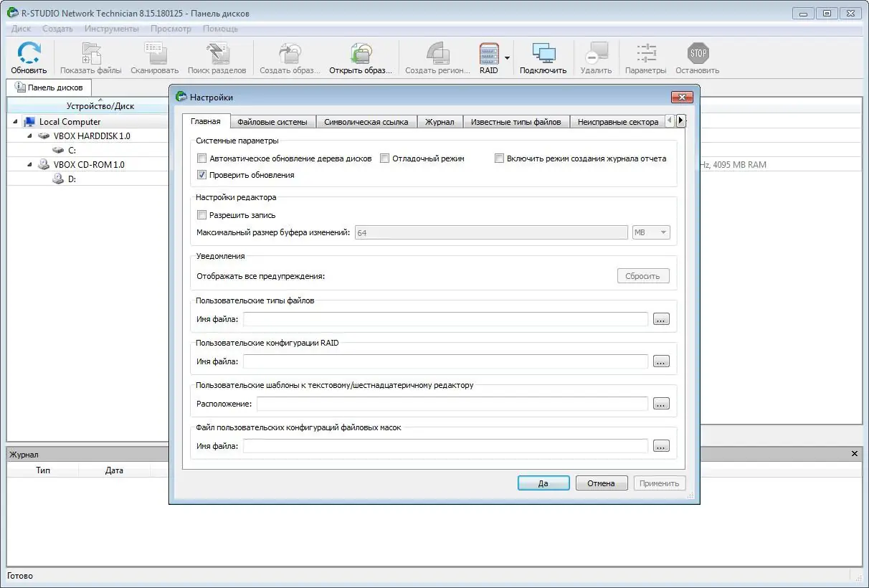
Task: Click the Настройки dialog title icon
Action: (x=181, y=97)
